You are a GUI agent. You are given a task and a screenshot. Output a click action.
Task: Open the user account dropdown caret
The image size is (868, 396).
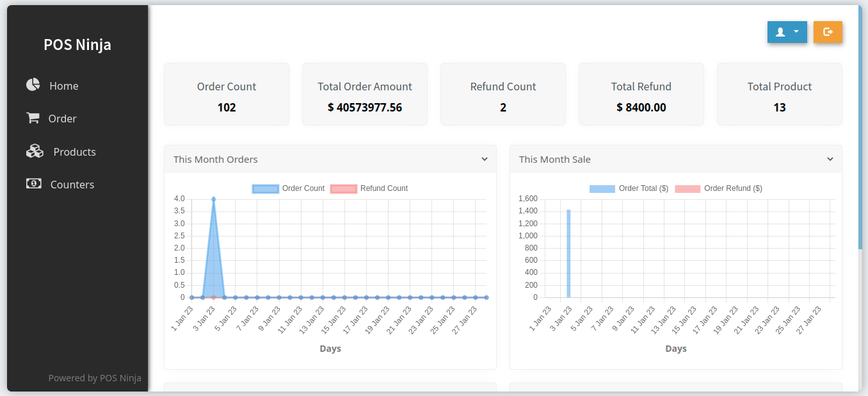(796, 31)
